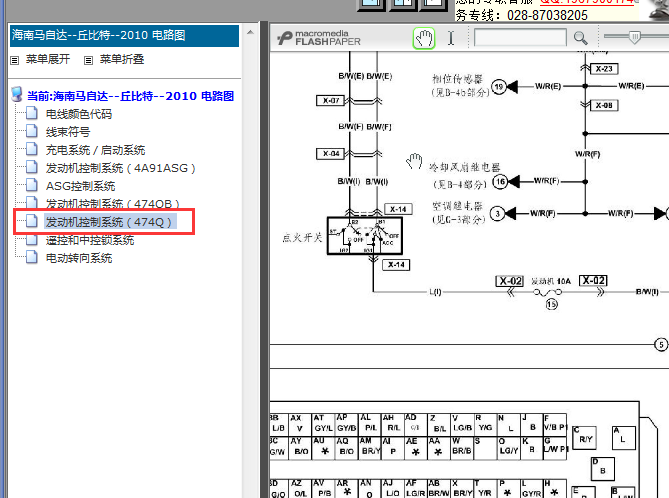Screen dimensions: 669x498
Task: Click the page icon beside 发动机控制系统 (474Q)
Action: point(32,221)
